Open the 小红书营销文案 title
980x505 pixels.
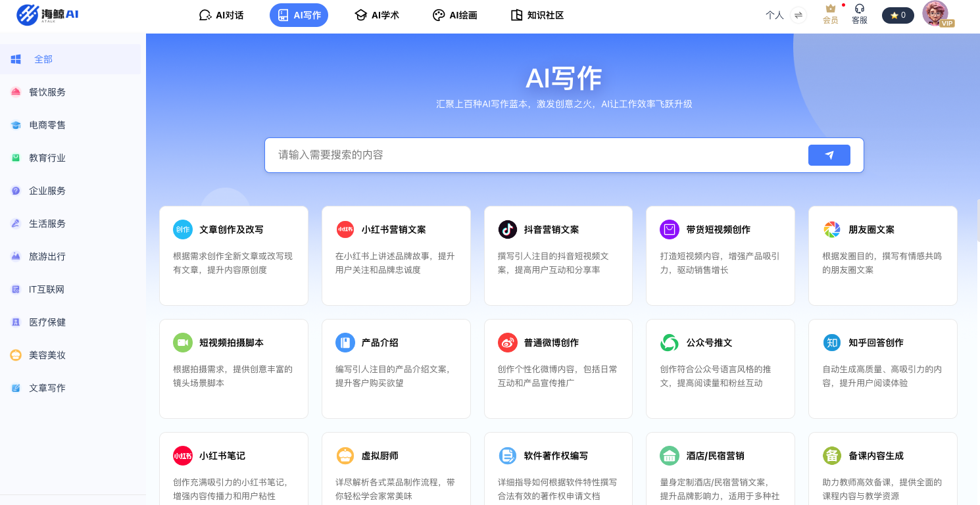[394, 229]
